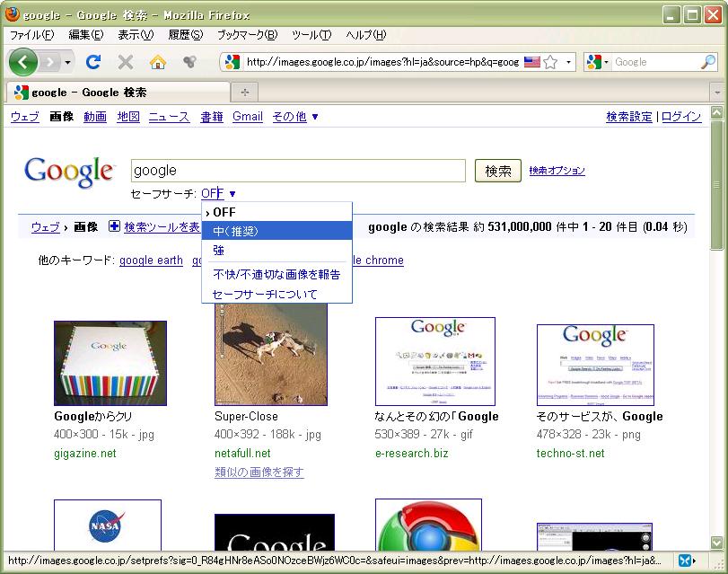This screenshot has height=574, width=728.
Task: Open the e-research.biz Google homepage thumbnail
Action: click(x=435, y=362)
